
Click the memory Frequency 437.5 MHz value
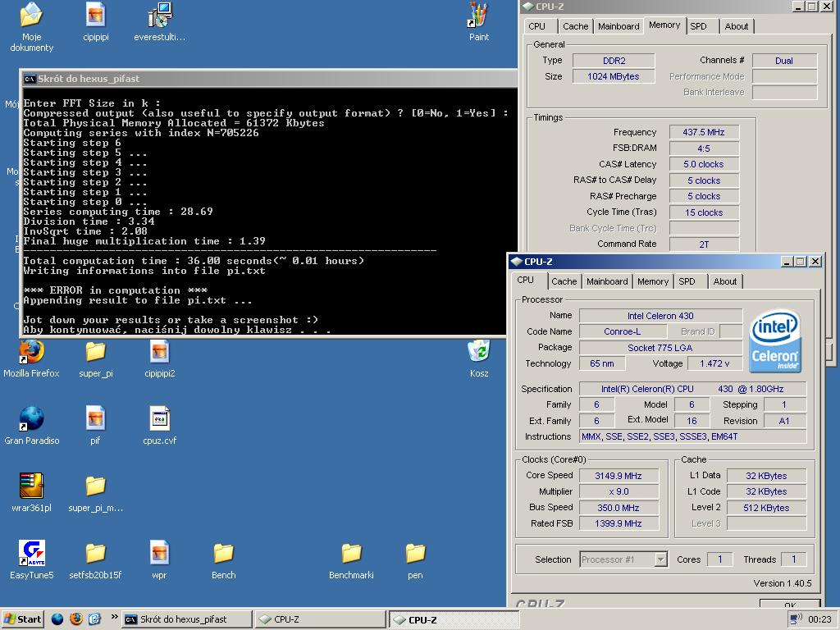704,132
